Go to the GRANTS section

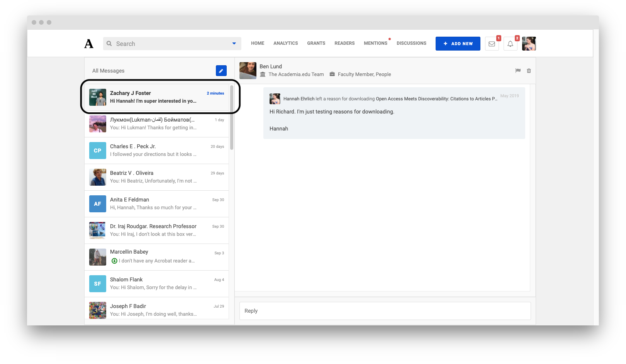316,43
